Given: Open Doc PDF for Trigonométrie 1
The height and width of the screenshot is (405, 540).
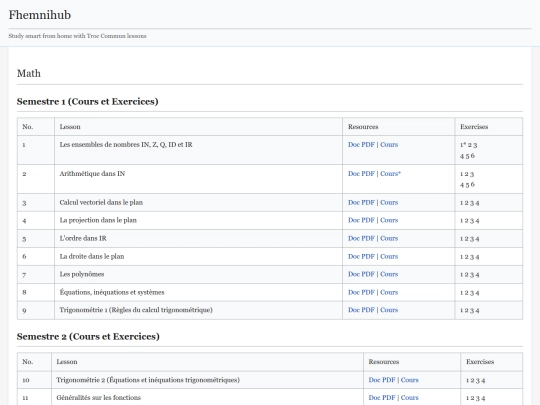Looking at the screenshot, I should pyautogui.click(x=361, y=310).
